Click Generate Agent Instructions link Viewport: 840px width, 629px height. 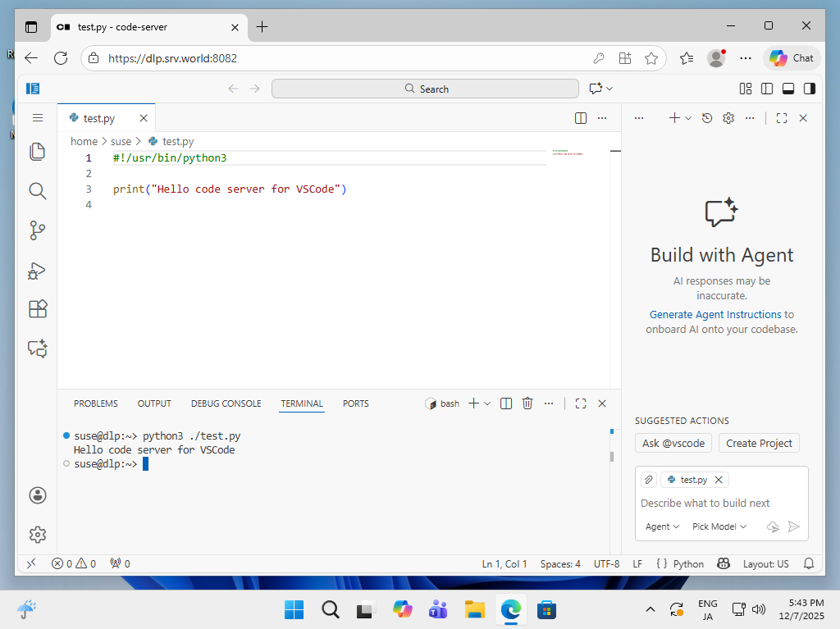[x=715, y=315]
